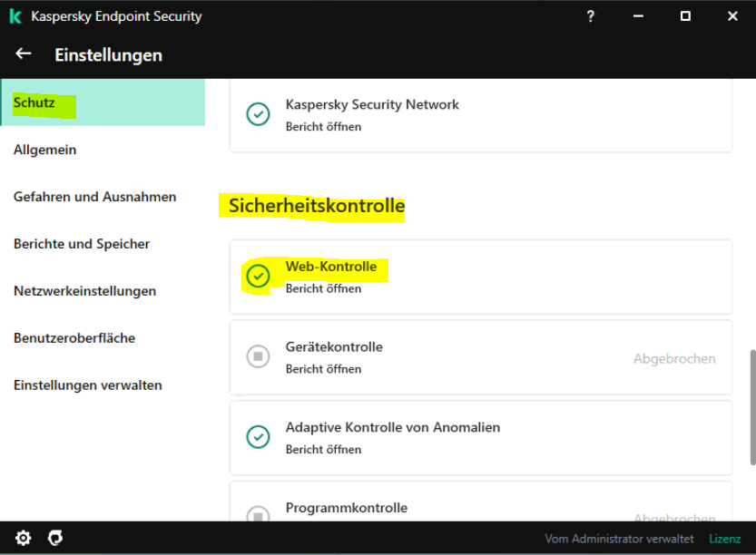Open the Allgemein settings section
This screenshot has width=756, height=555.
coord(45,150)
